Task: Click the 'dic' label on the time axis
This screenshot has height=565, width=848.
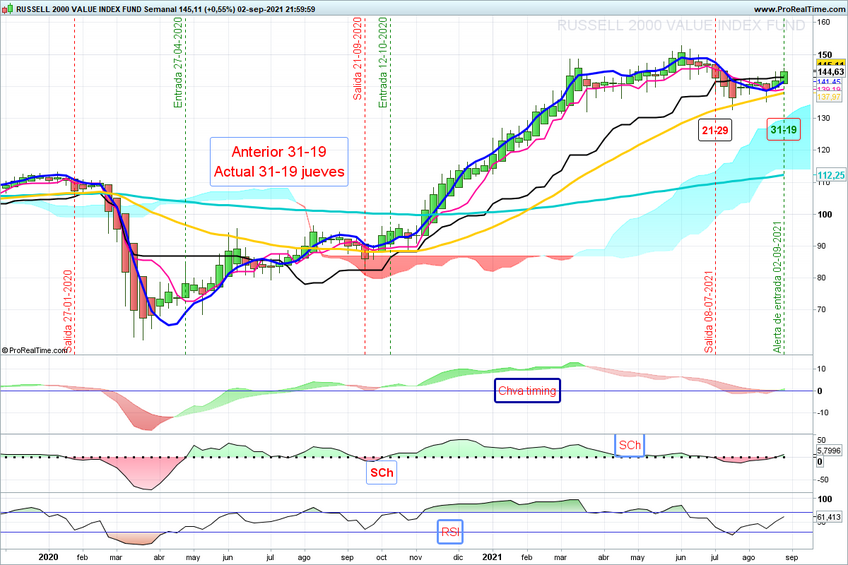Action: click(458, 557)
